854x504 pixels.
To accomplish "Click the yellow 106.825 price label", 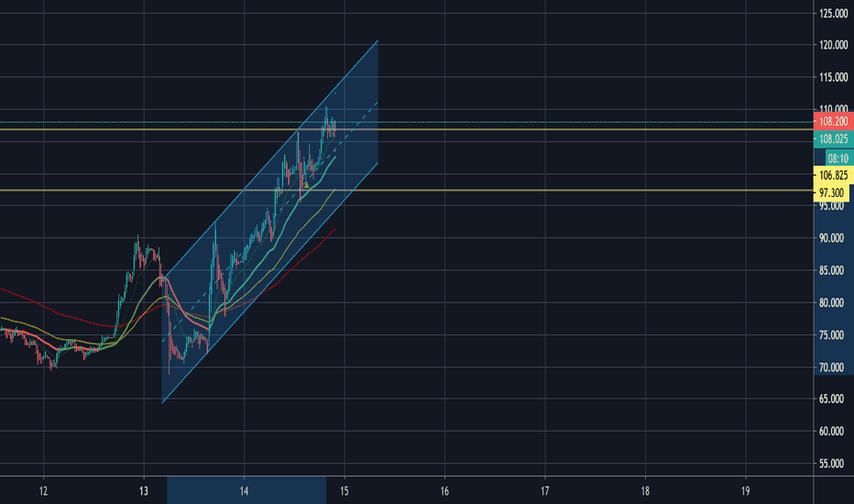I will 833,175.
